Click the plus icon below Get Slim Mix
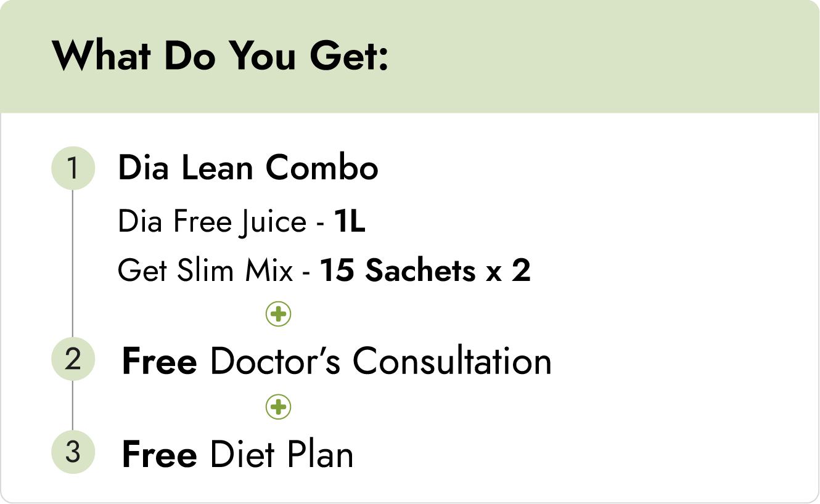This screenshot has width=820, height=504. point(278,314)
